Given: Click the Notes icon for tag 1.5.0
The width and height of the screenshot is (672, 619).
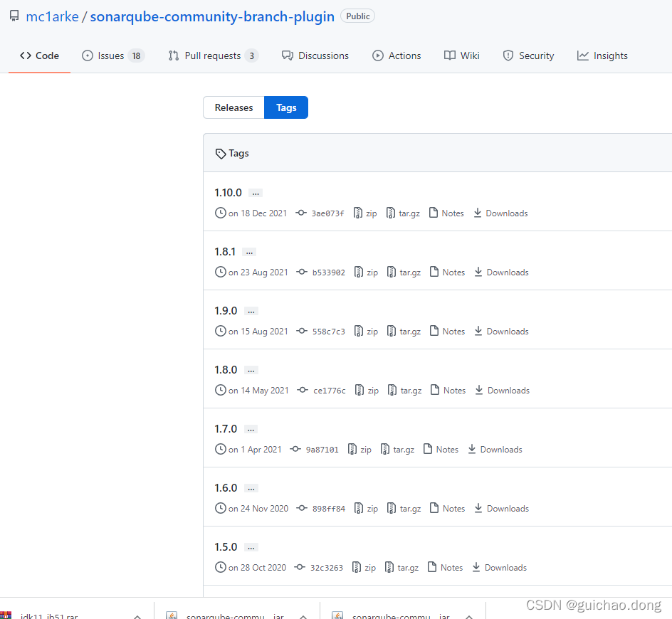Looking at the screenshot, I should [432, 567].
